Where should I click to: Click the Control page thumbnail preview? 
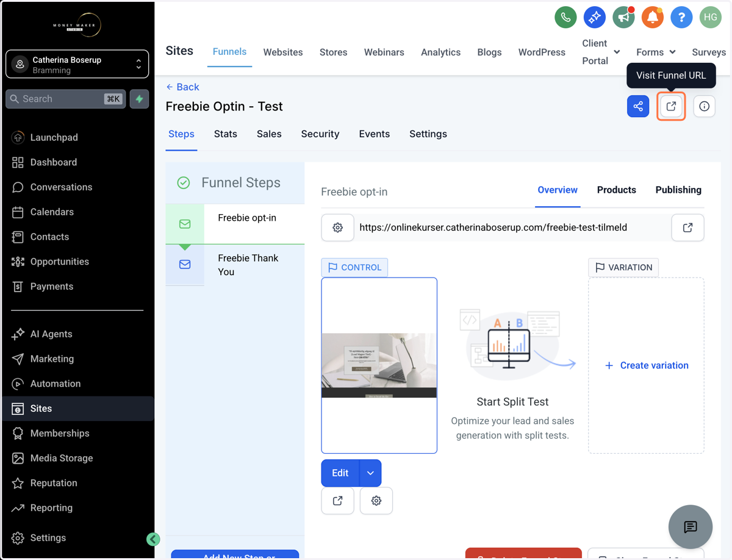[x=379, y=365]
